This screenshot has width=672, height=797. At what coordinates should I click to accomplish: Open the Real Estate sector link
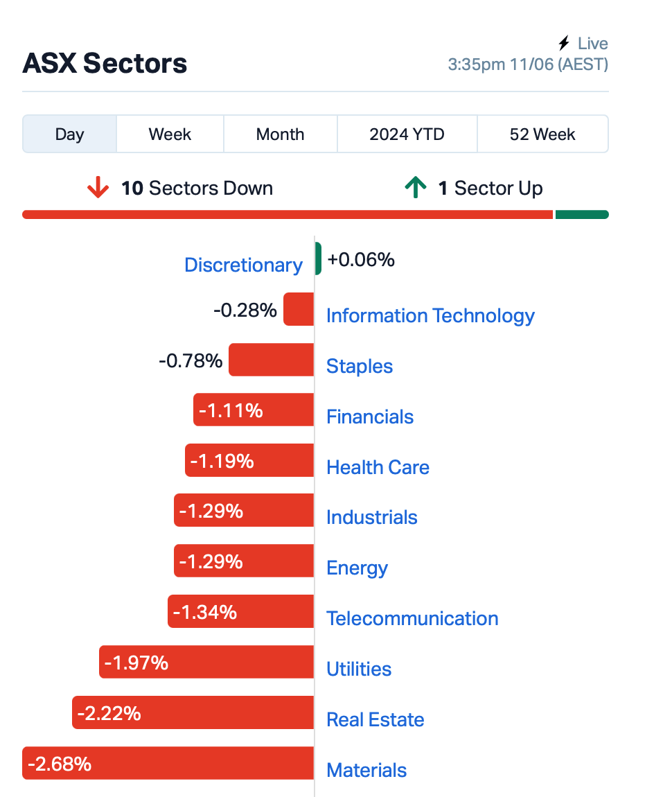point(375,719)
